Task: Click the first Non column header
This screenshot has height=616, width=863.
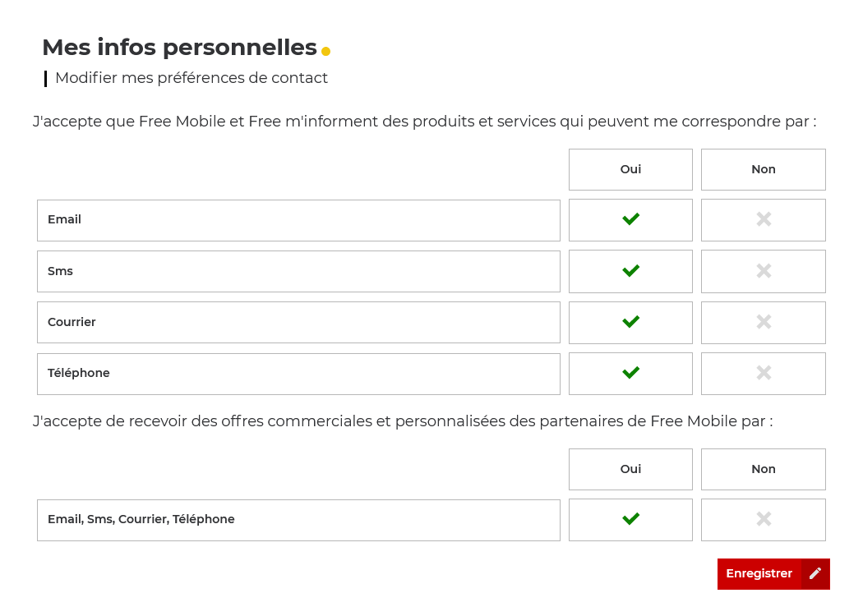Action: pos(764,169)
